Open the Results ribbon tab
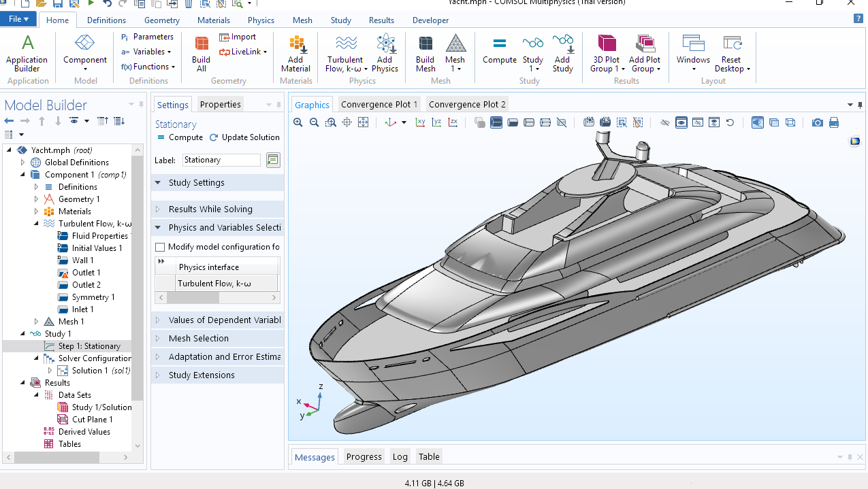This screenshot has height=489, width=868. point(381,20)
